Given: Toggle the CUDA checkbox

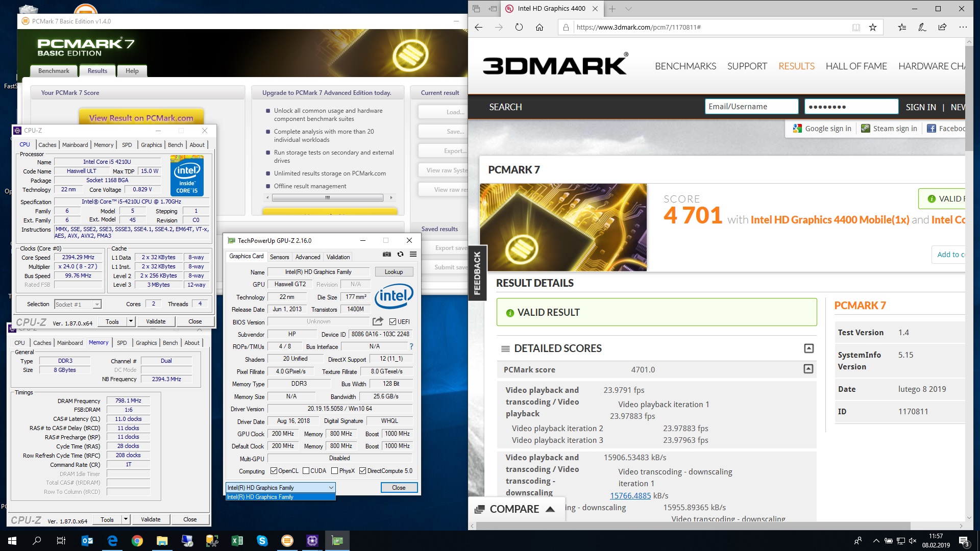Looking at the screenshot, I should (x=306, y=471).
